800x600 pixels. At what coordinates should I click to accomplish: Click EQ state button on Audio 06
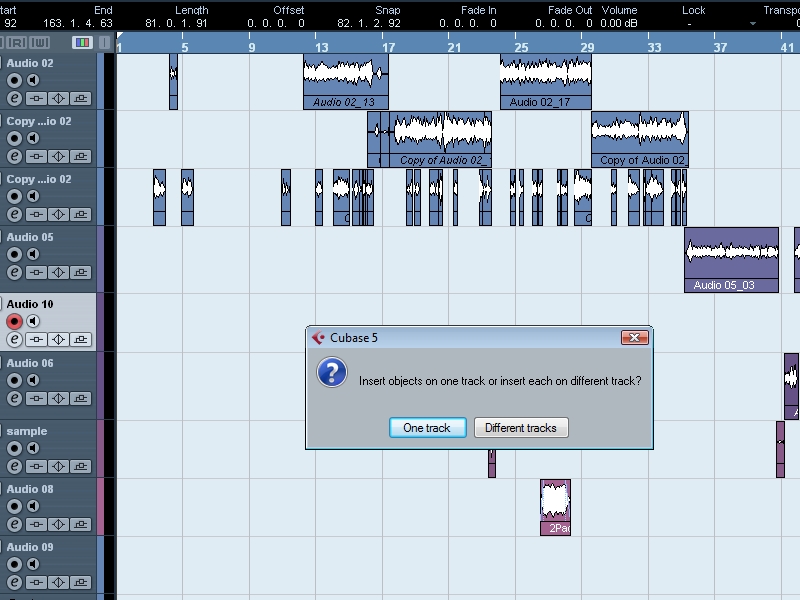59,398
